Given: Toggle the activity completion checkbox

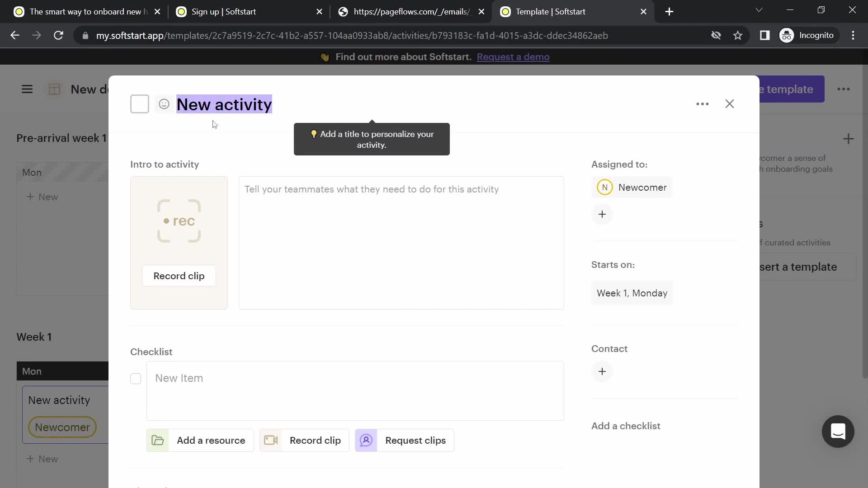Looking at the screenshot, I should coord(140,103).
